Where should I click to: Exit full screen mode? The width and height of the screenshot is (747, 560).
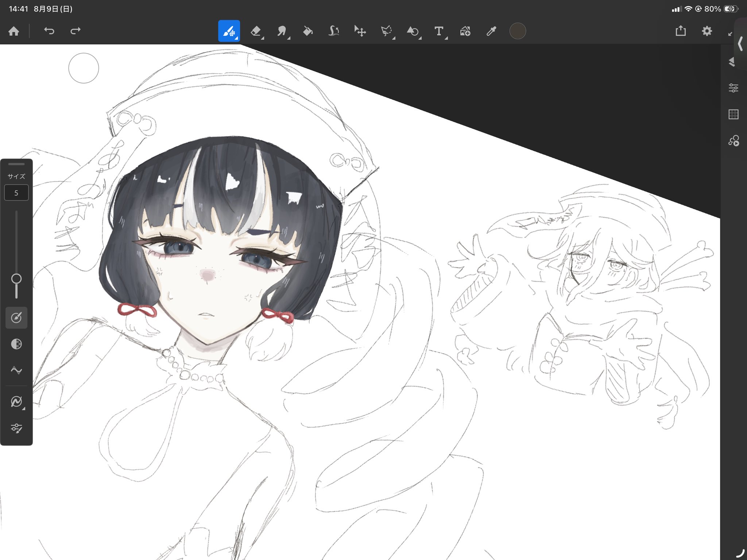730,34
